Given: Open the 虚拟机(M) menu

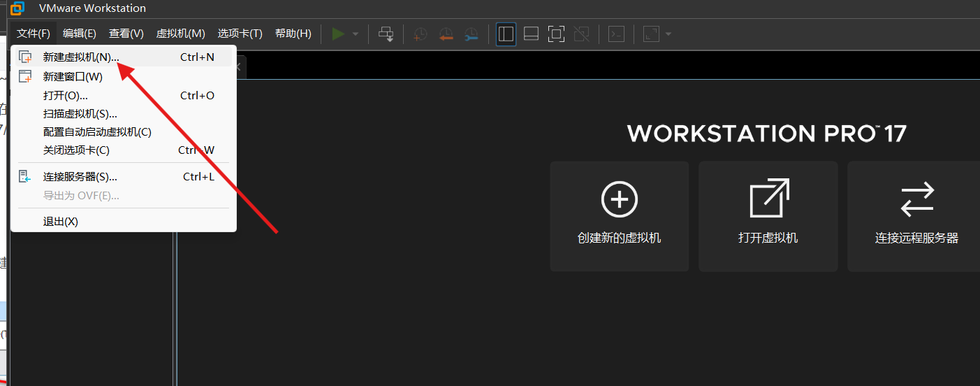Looking at the screenshot, I should pos(180,34).
